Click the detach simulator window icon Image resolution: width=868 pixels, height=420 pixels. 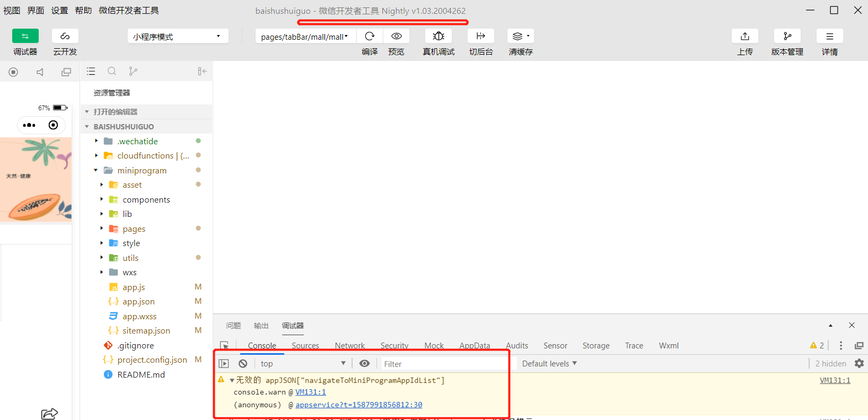[66, 72]
